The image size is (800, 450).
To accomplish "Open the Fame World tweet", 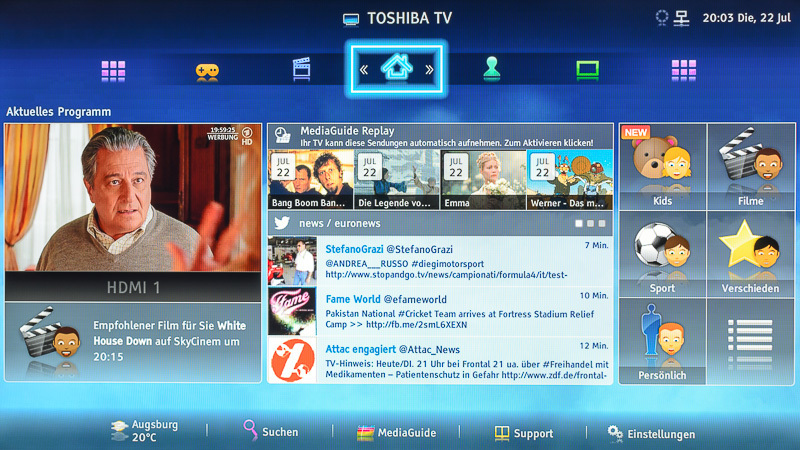I will [440, 311].
